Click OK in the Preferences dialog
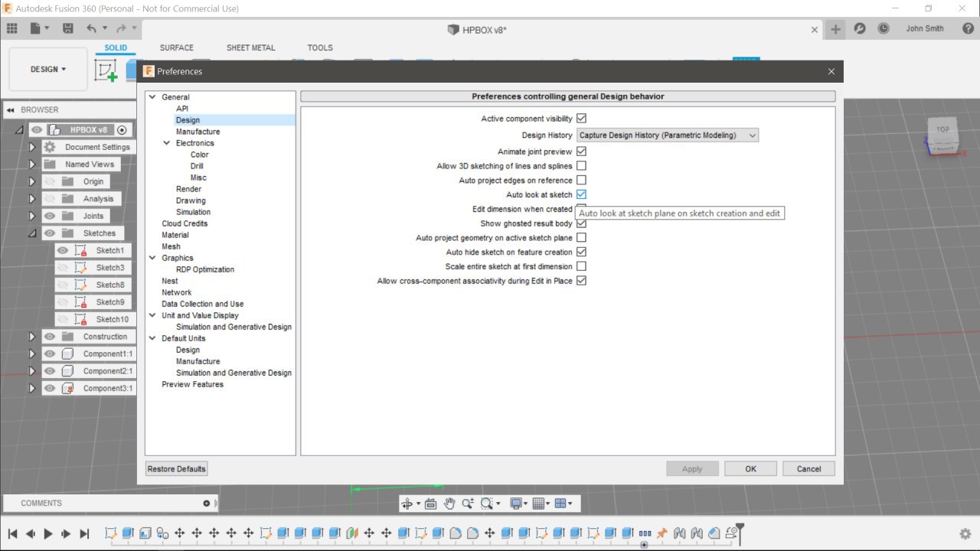This screenshot has height=551, width=980. [x=750, y=468]
